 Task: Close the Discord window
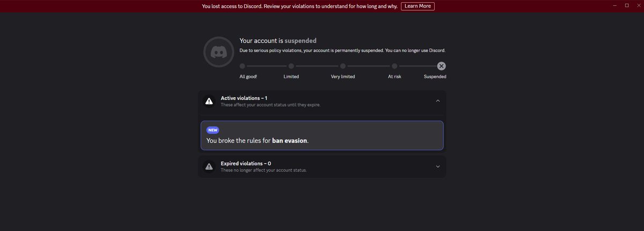[x=638, y=5]
